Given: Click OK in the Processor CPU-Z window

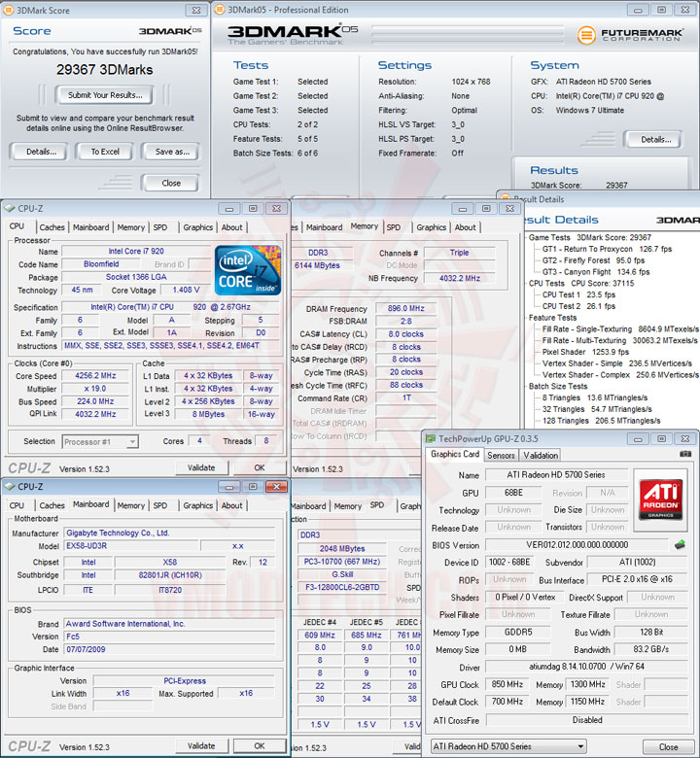Looking at the screenshot, I should click(260, 468).
